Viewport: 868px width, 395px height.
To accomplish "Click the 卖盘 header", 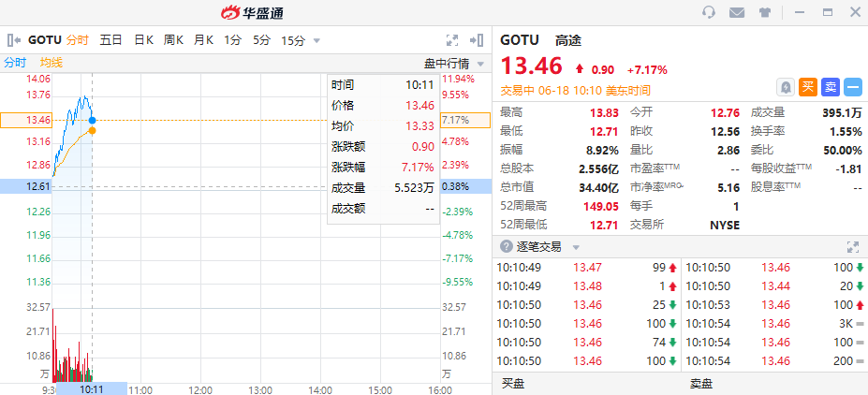I will 700,384.
